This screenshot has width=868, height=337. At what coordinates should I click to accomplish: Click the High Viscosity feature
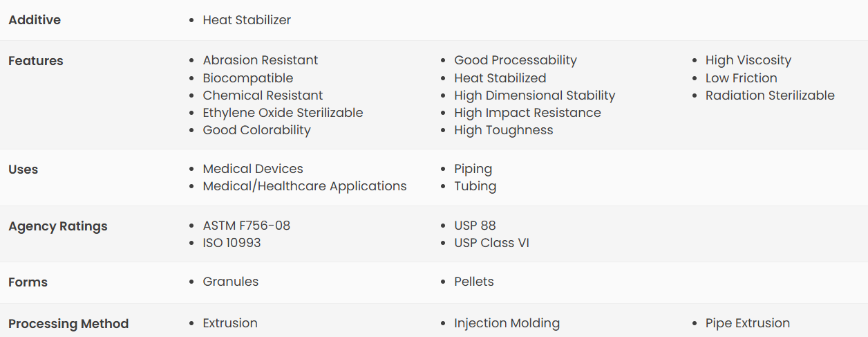[x=748, y=60]
